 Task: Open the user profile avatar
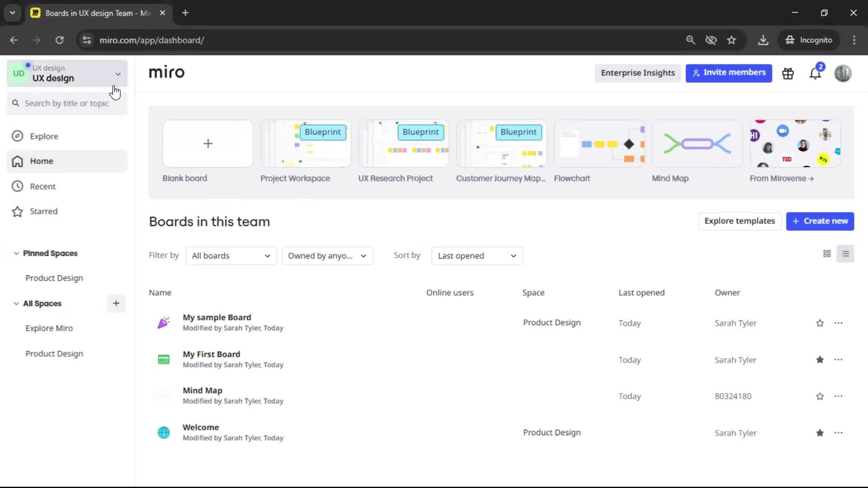point(843,73)
